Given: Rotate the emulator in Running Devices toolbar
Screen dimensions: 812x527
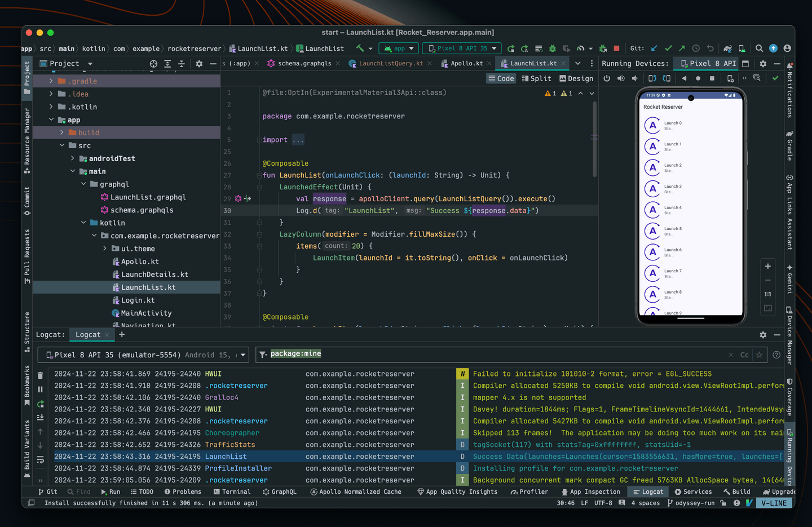Looking at the screenshot, I should tap(651, 78).
